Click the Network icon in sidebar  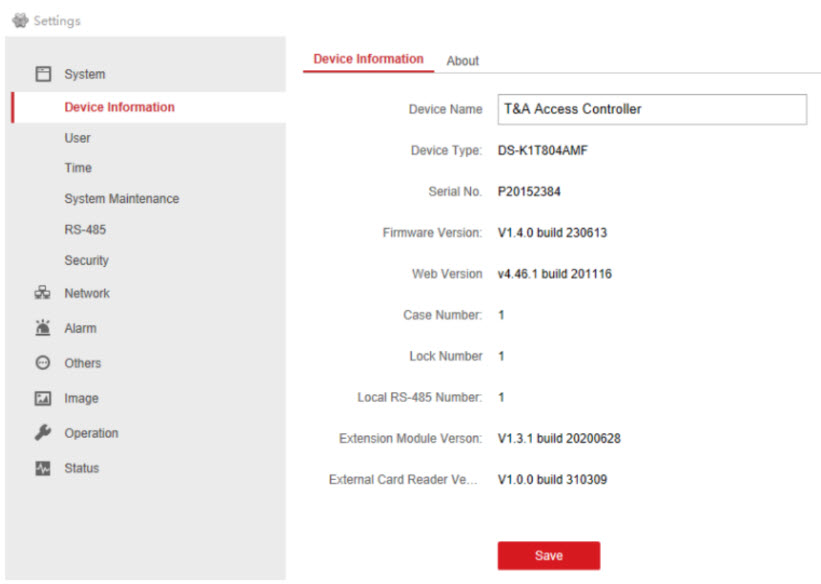(x=43, y=294)
